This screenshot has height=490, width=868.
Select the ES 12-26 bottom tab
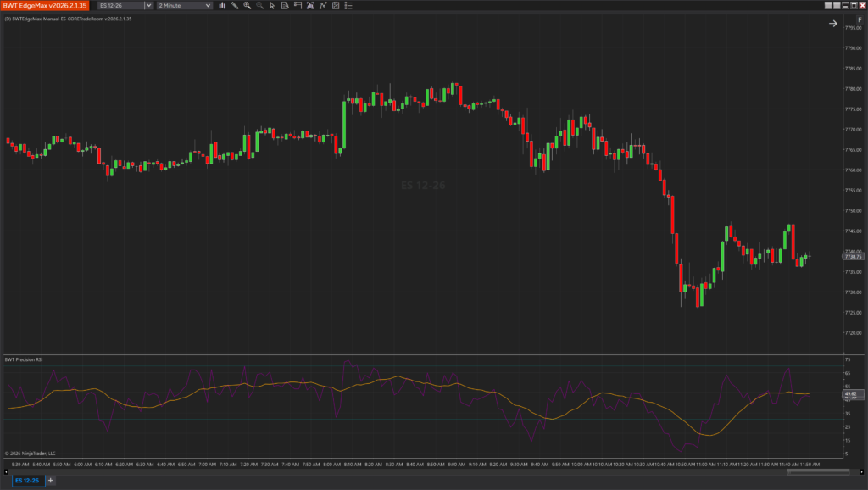28,481
